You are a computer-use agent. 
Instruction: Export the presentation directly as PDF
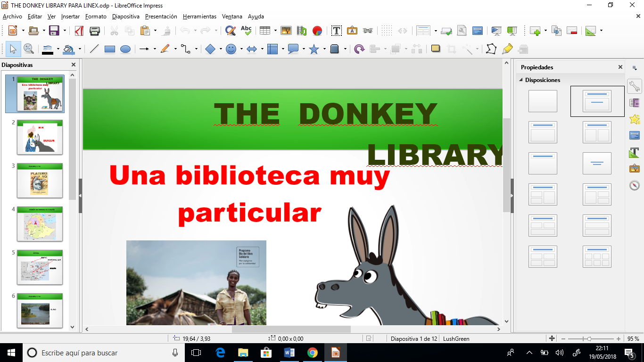80,30
